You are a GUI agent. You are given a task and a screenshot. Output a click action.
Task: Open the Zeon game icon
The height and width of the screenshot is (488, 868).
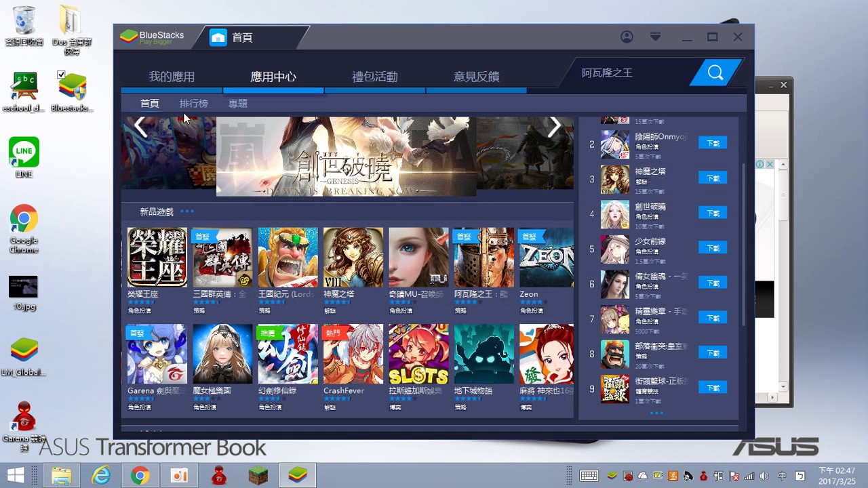click(547, 258)
